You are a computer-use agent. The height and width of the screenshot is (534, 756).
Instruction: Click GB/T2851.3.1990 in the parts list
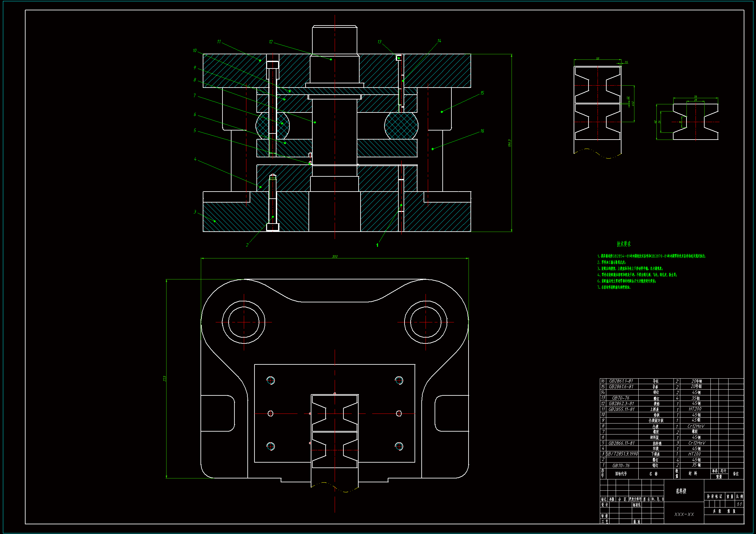pos(622,454)
